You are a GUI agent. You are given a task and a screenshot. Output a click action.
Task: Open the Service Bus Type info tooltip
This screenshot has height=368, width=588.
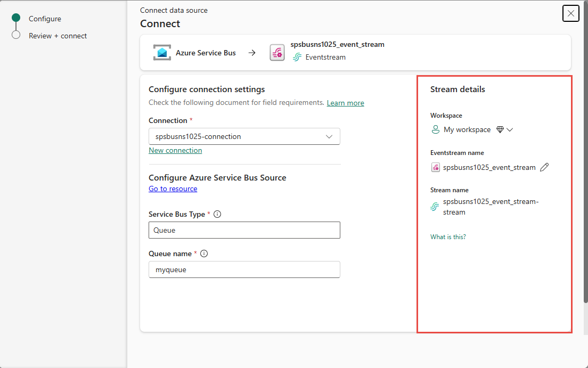point(217,214)
